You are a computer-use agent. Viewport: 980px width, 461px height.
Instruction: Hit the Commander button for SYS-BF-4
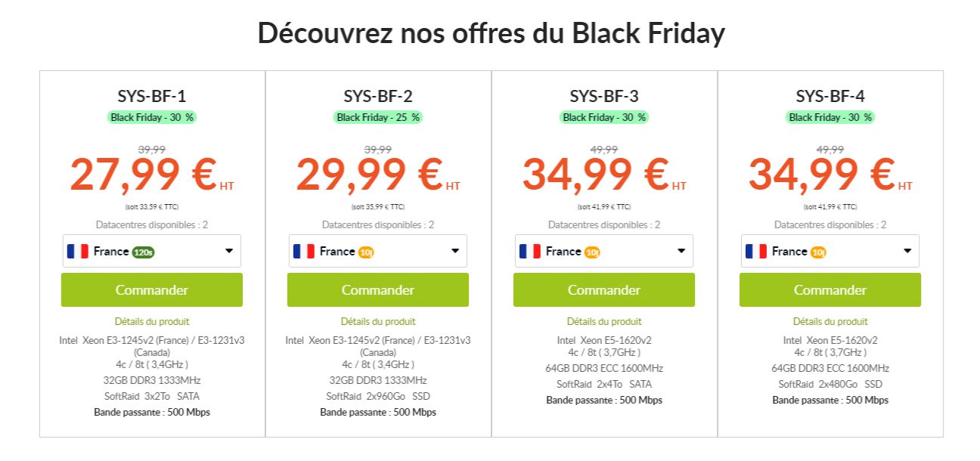tap(830, 290)
